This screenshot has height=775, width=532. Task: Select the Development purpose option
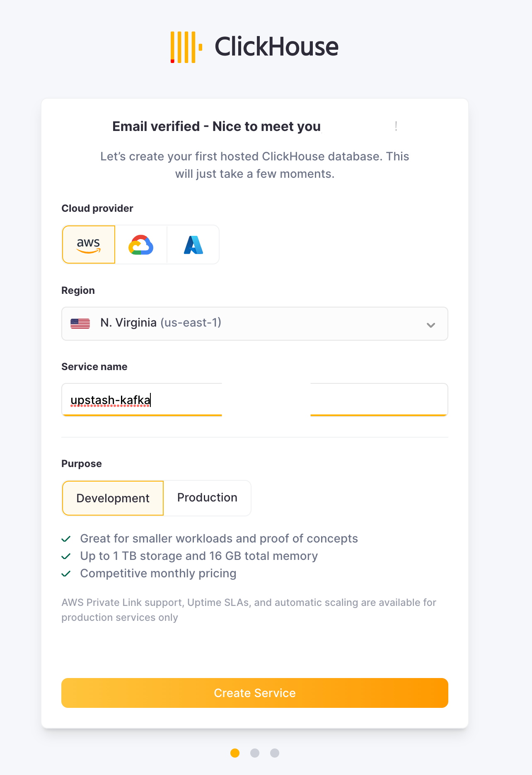(112, 498)
